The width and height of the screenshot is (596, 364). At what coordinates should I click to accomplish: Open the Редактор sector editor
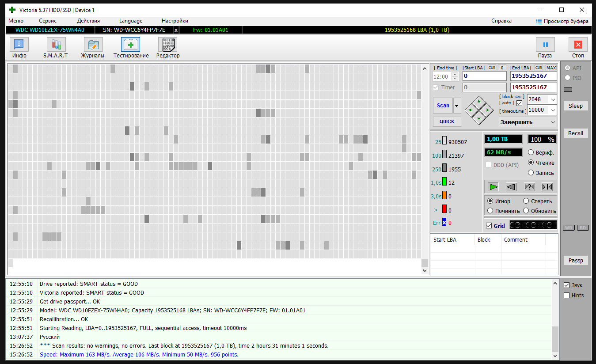168,48
